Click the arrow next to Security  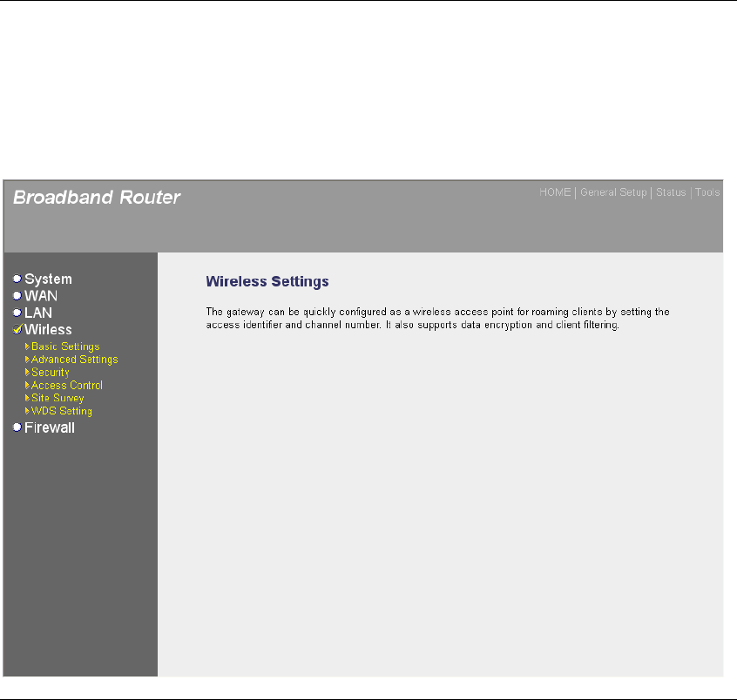pos(27,372)
